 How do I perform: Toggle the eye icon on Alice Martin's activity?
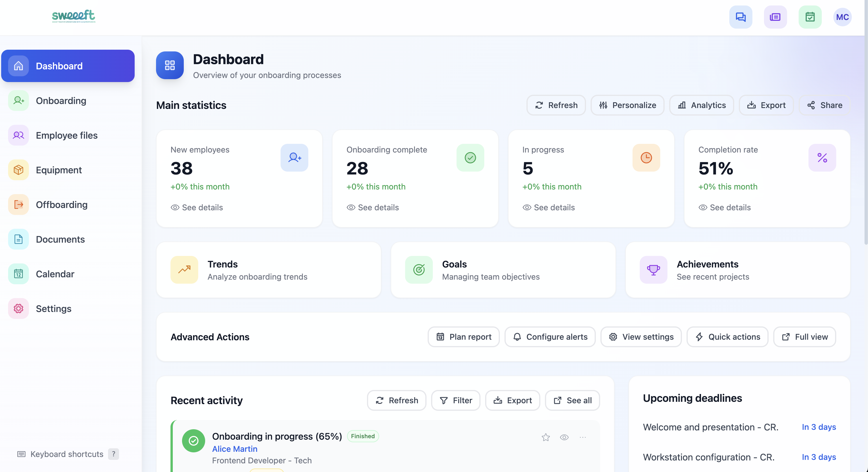(x=564, y=437)
